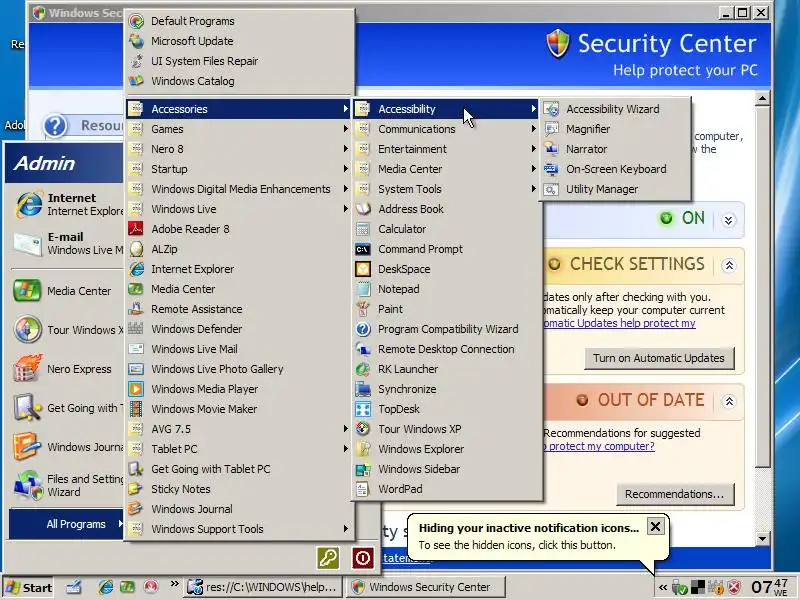Choose Microsoft Update menu entry

(x=239, y=41)
